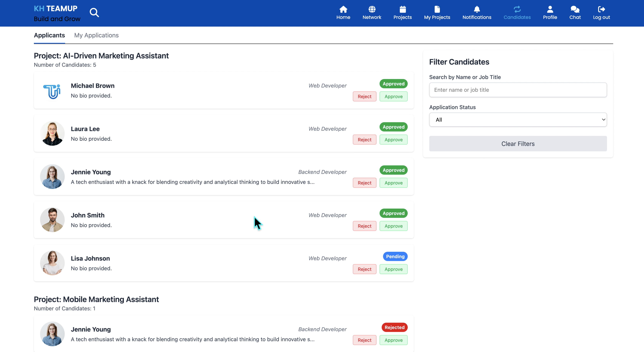Go to Home via house icon
Image resolution: width=644 pixels, height=352 pixels.
coord(343,10)
